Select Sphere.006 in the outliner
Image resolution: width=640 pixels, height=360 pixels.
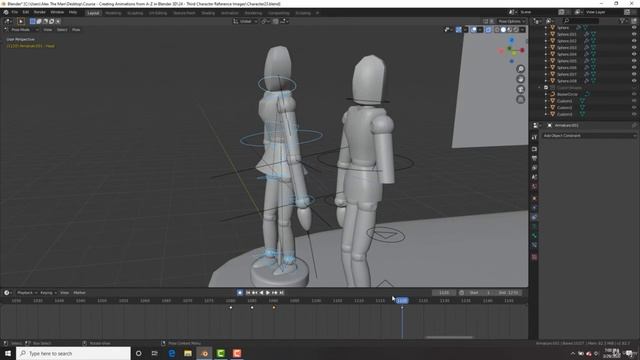(567, 68)
